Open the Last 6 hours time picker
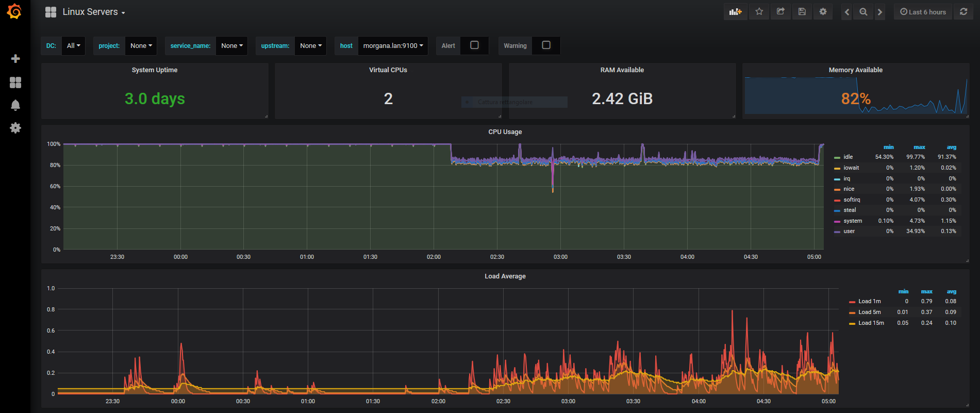980x413 pixels. coord(923,12)
